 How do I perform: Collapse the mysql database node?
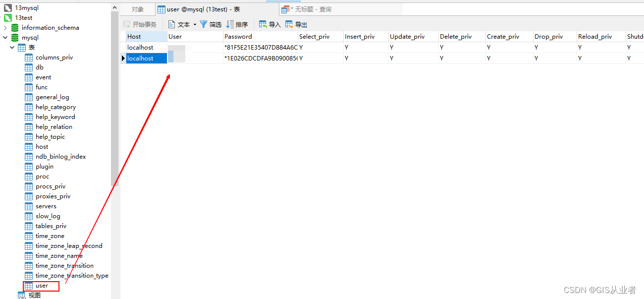pos(5,38)
